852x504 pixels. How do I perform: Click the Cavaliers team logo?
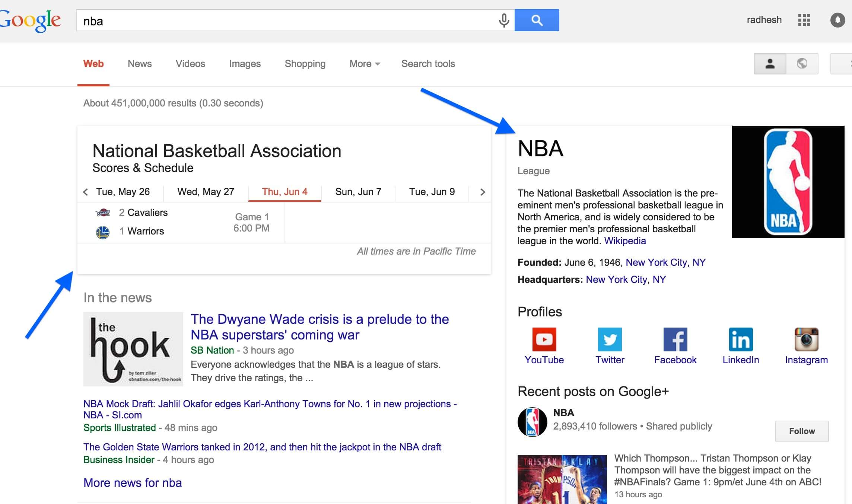[x=103, y=213]
